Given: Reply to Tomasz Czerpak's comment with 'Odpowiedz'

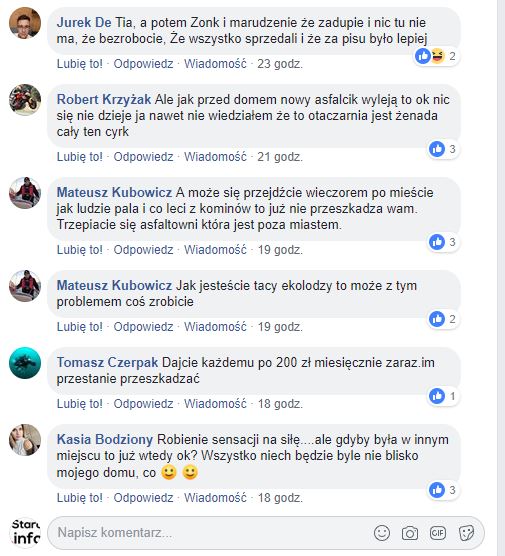Looking at the screenshot, I should (x=143, y=404).
